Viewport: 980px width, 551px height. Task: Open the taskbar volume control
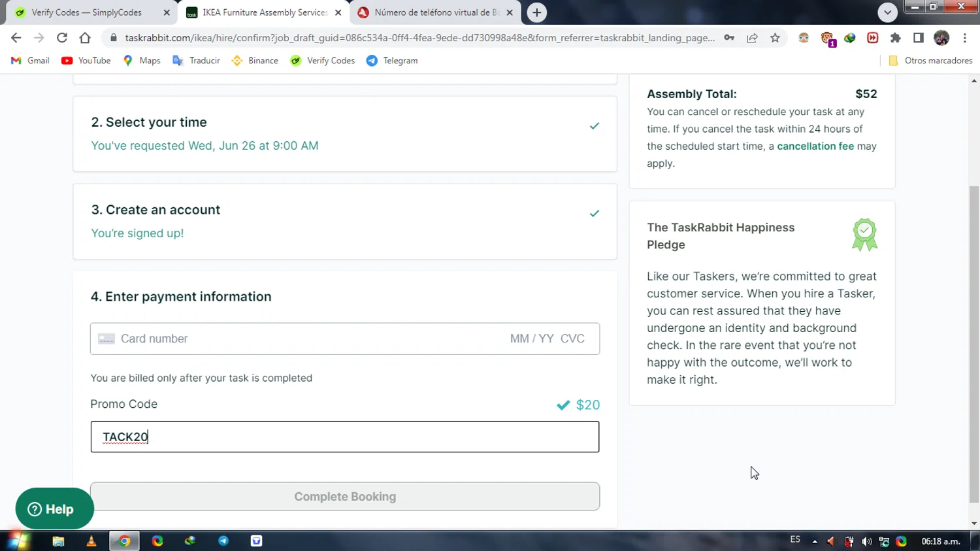(866, 541)
